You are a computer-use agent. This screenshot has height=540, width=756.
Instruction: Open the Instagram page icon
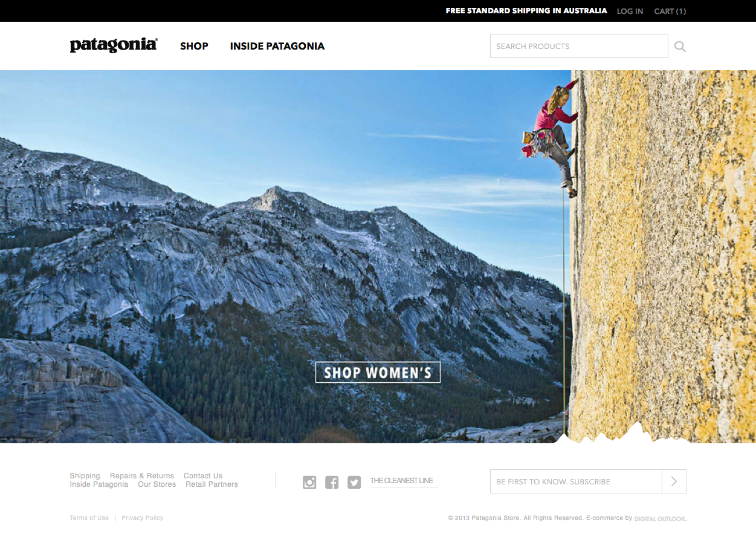pyautogui.click(x=309, y=482)
